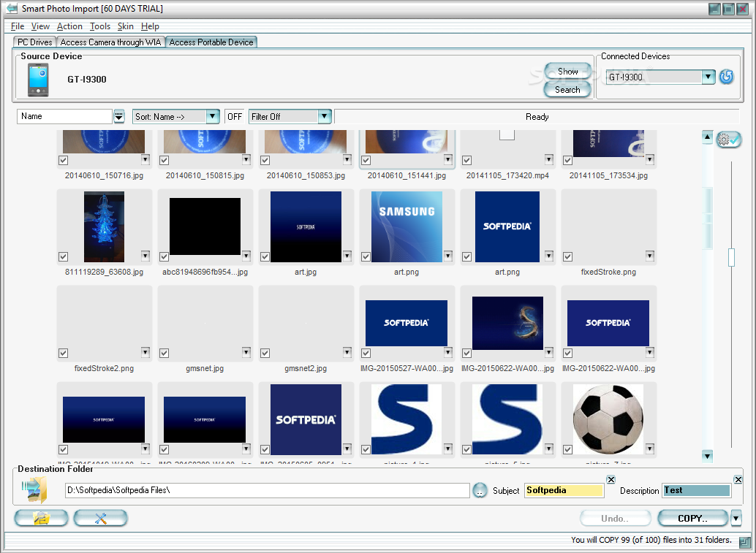Adjust the thumbnail size slider handle
The height and width of the screenshot is (553, 756).
731,257
